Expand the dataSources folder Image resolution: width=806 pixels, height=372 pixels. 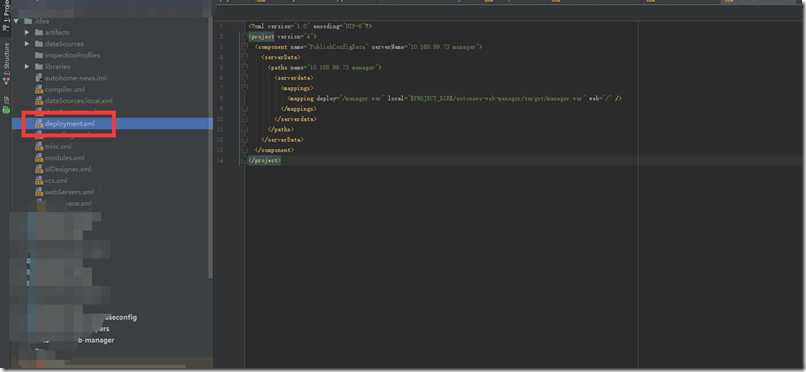pos(27,44)
